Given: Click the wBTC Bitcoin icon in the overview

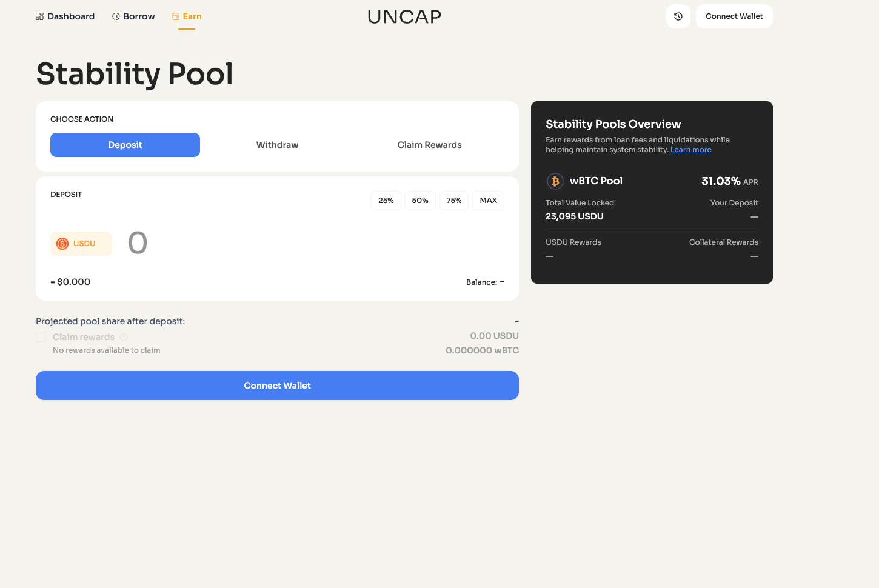Looking at the screenshot, I should 555,181.
